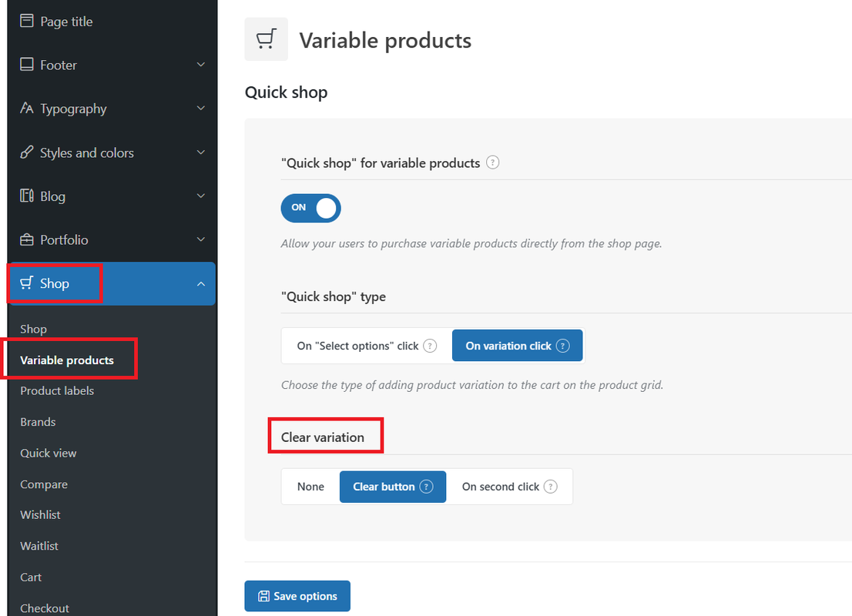Click the Blog notebook icon
Screen dimensions: 852x616
coord(26,196)
